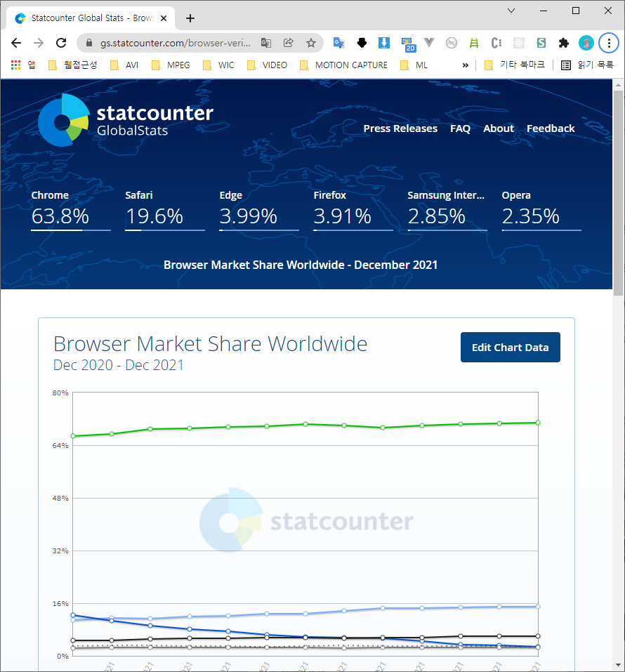This screenshot has height=672, width=625.
Task: Open the WIC bookmark folder
Action: (218, 65)
